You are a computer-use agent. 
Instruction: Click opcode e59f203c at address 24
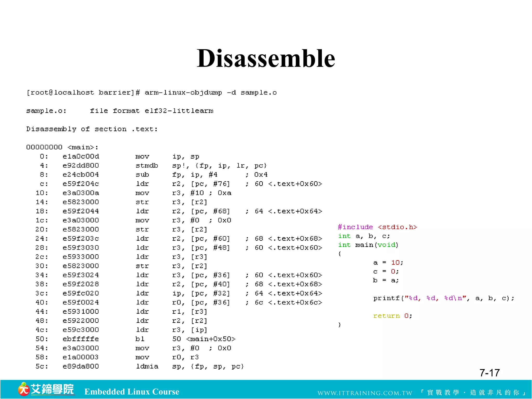pos(81,238)
